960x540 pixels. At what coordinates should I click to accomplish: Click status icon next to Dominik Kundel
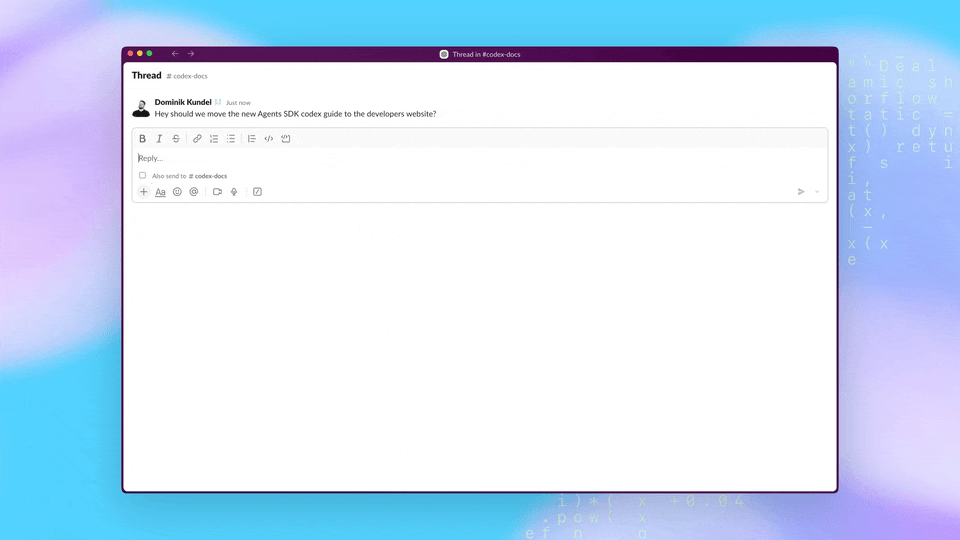218,102
